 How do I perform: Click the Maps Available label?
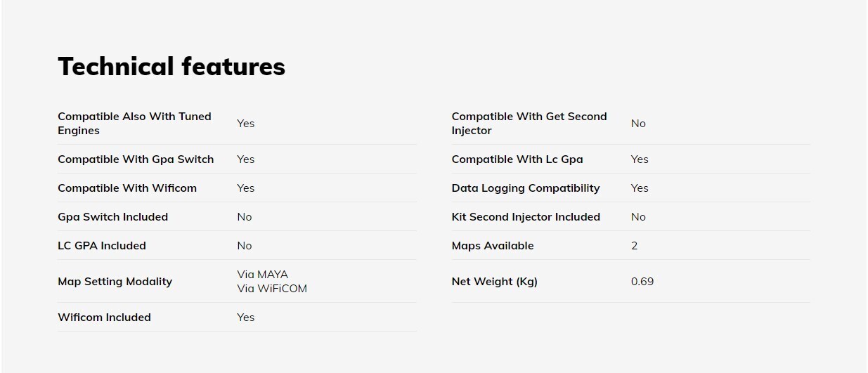(x=493, y=246)
